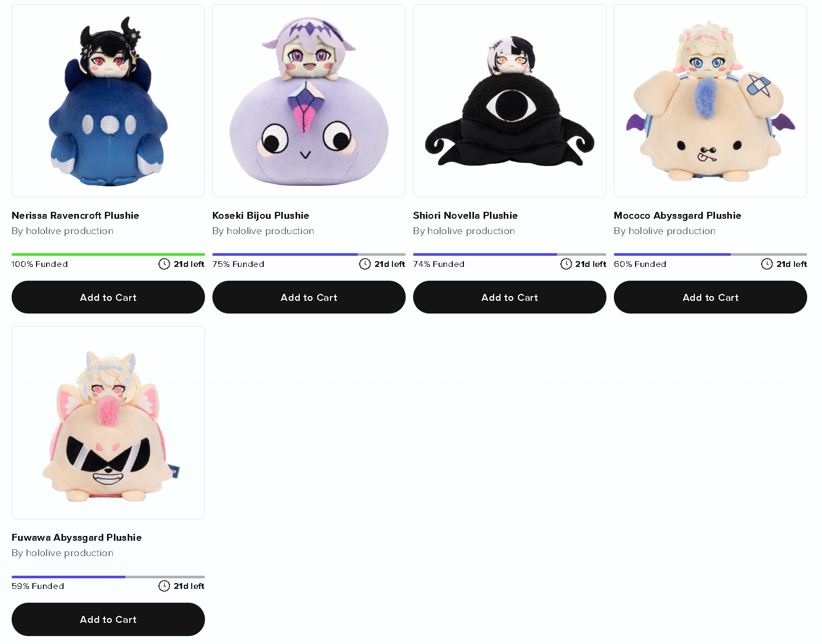Click clock icon on Nerissa Ravencroft card
Image resolution: width=822 pixels, height=644 pixels.
[164, 264]
